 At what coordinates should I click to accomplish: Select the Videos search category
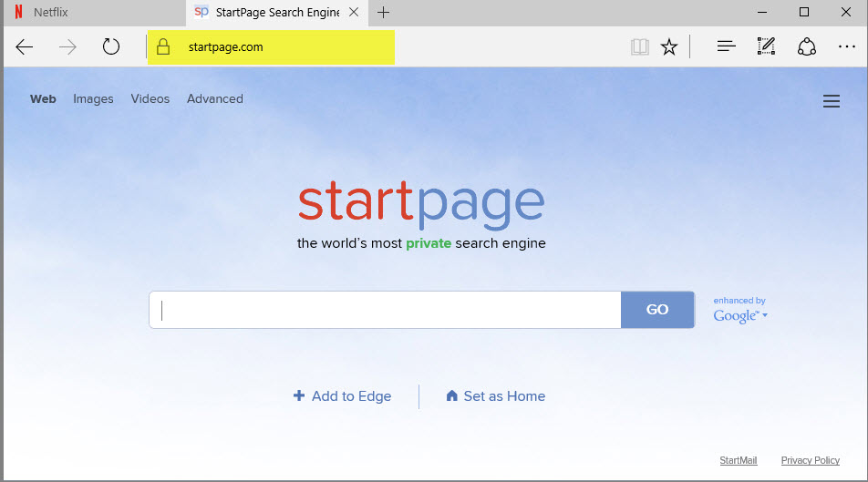coord(150,99)
